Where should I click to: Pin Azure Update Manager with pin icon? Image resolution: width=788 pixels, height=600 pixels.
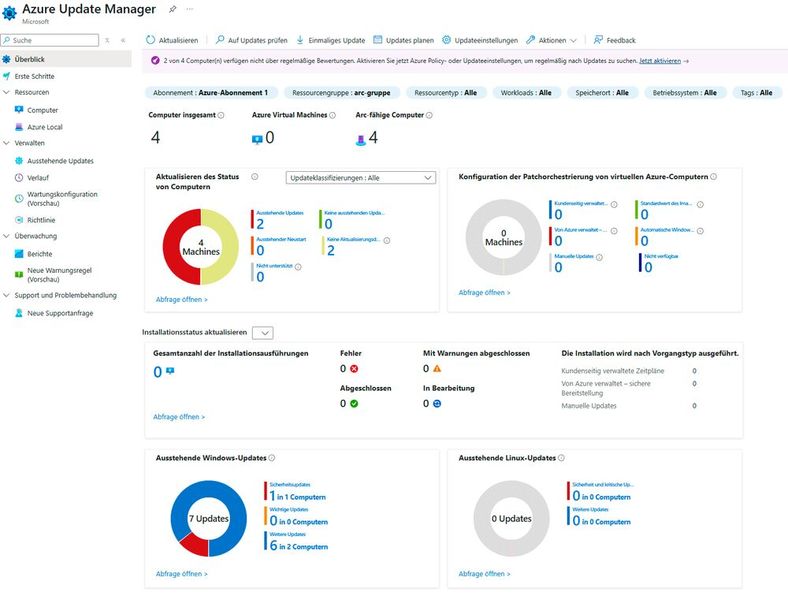[x=172, y=9]
